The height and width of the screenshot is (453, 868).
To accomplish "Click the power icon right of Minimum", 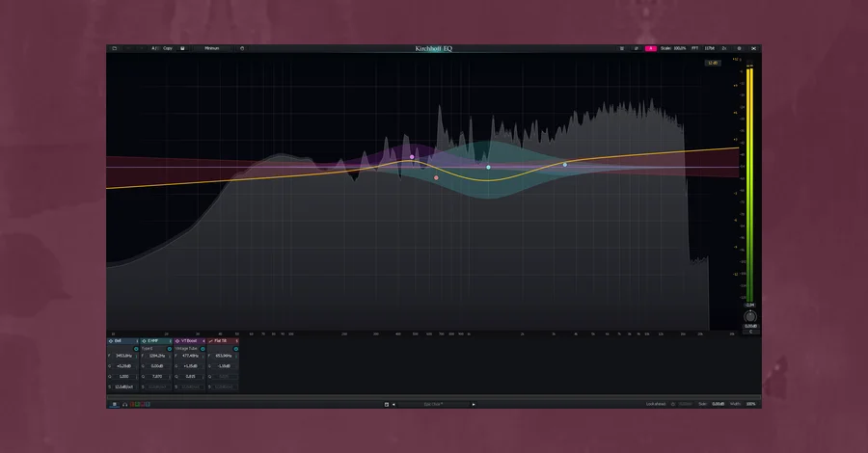I will pyautogui.click(x=242, y=48).
